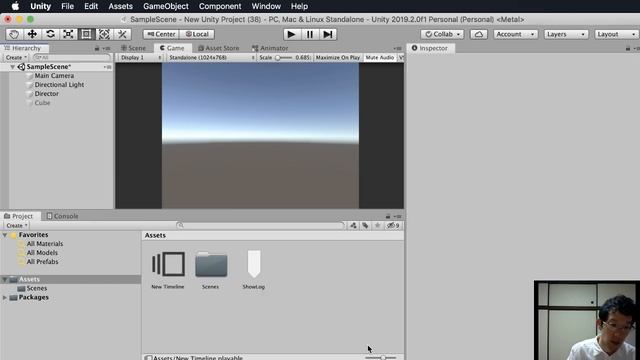This screenshot has height=360, width=640.
Task: Select the Move tool
Action: [x=32, y=34]
